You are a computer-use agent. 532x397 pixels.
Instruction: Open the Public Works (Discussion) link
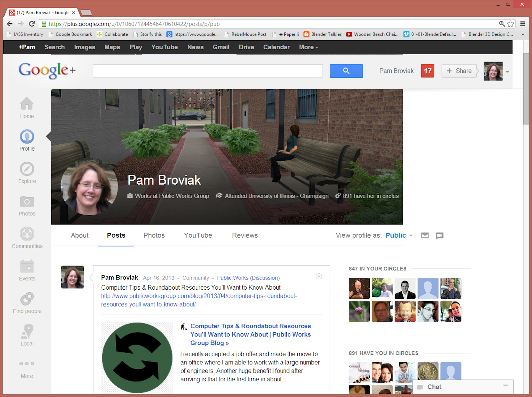248,278
